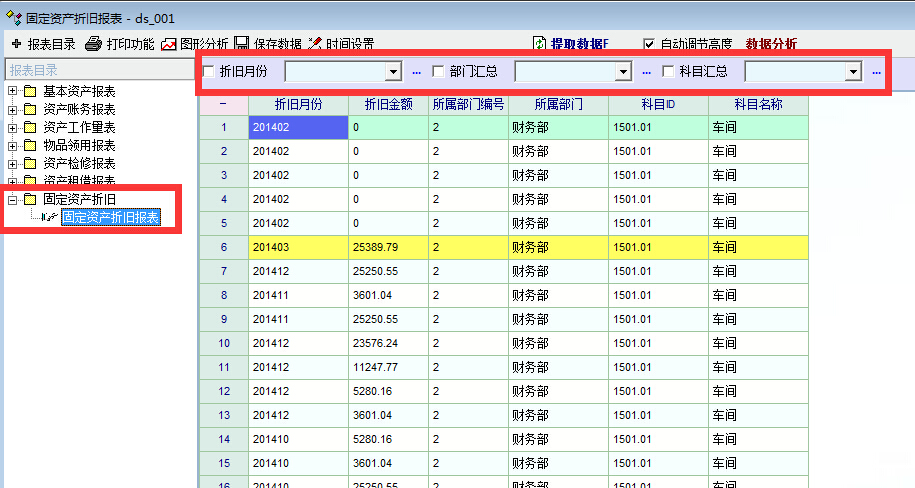
Task: Collapse the 固定资产折旧 tree node
Action: 12,200
